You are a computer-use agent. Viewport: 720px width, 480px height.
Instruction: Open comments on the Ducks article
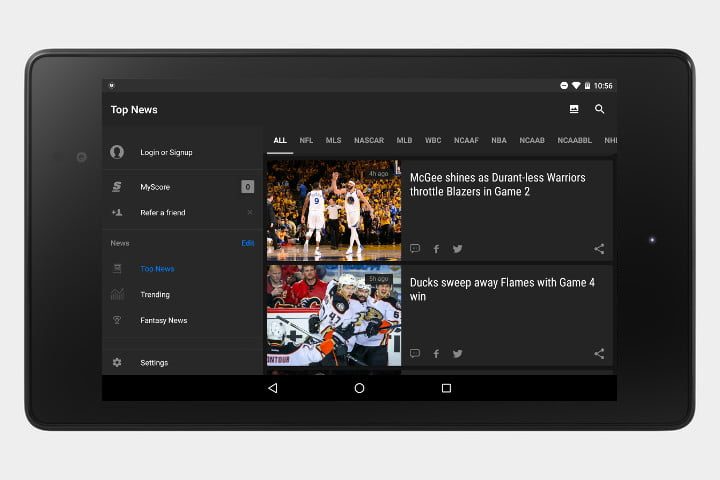(415, 354)
